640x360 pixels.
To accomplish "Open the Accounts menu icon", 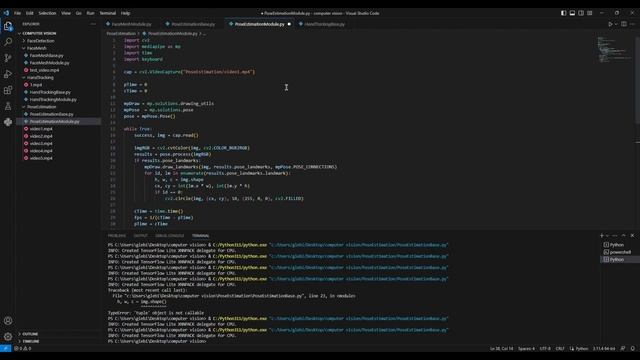I will pos(8,321).
